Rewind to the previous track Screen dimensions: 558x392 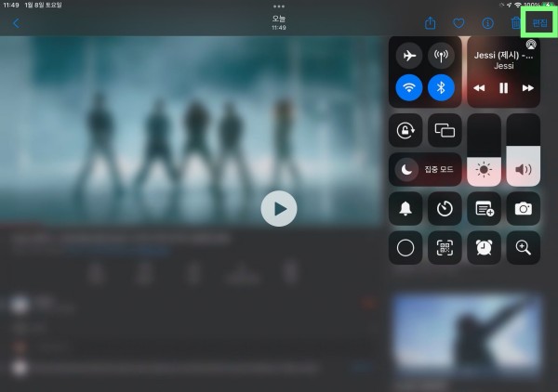(479, 88)
